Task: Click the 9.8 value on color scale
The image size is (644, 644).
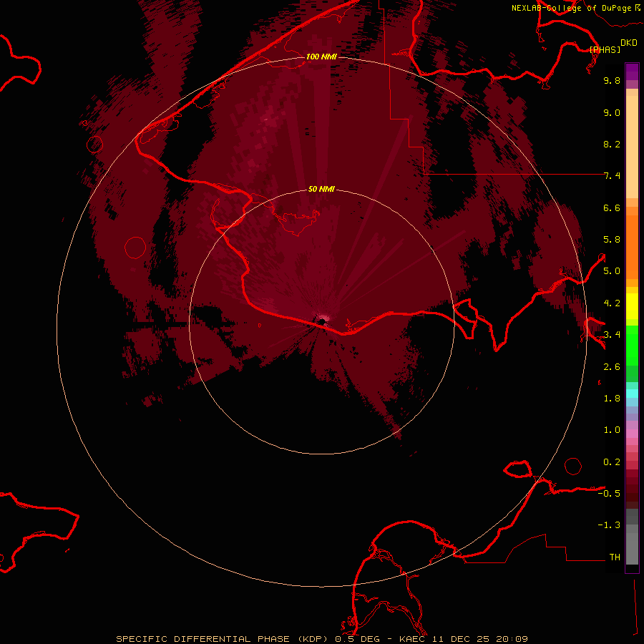Action: 612,80
